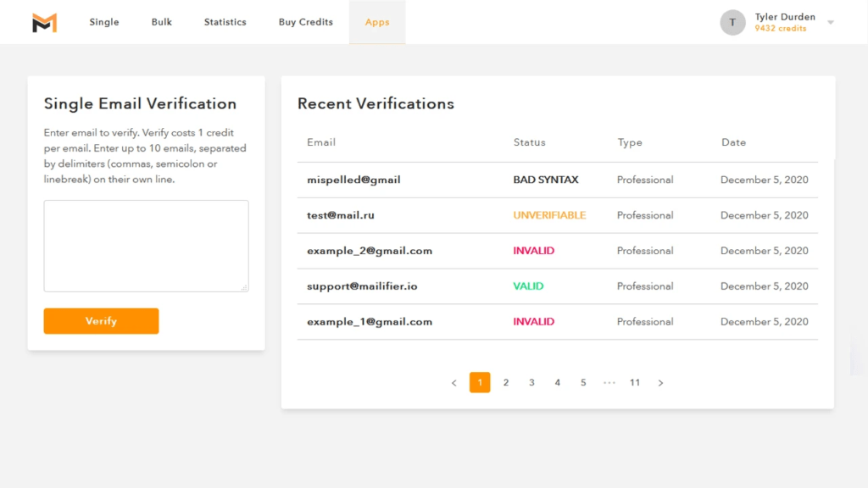The image size is (868, 488).
Task: Open the Tyler Durden avatar icon
Action: [x=732, y=22]
